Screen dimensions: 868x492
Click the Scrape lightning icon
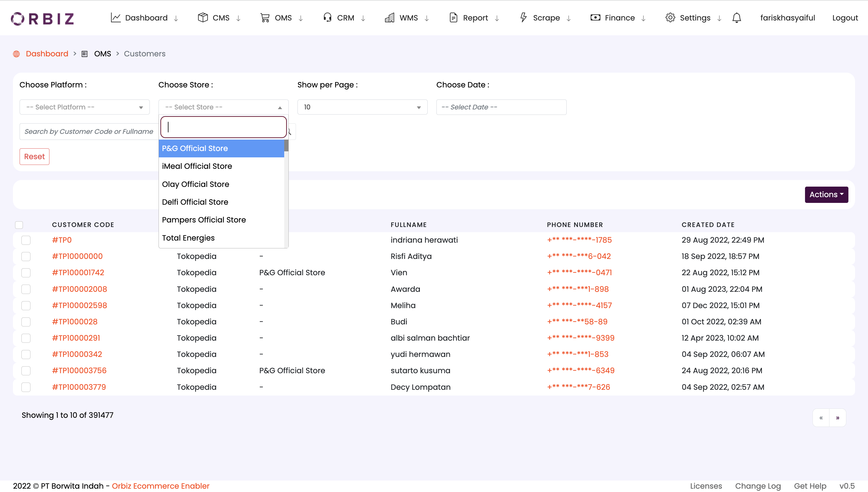524,17
